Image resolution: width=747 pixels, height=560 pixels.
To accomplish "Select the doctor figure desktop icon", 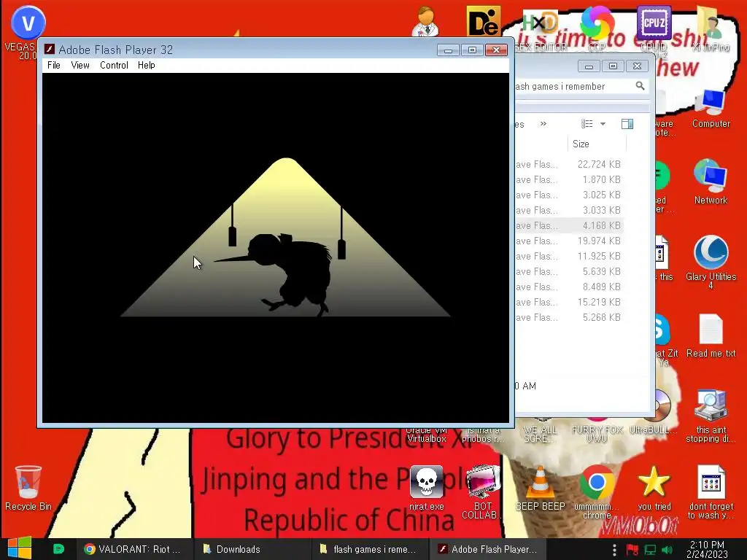I will pos(425,21).
